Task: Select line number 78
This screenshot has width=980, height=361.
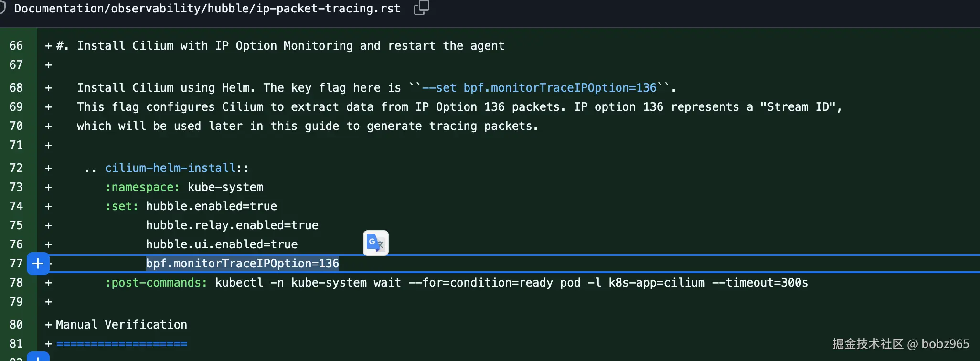Action: [x=16, y=283]
